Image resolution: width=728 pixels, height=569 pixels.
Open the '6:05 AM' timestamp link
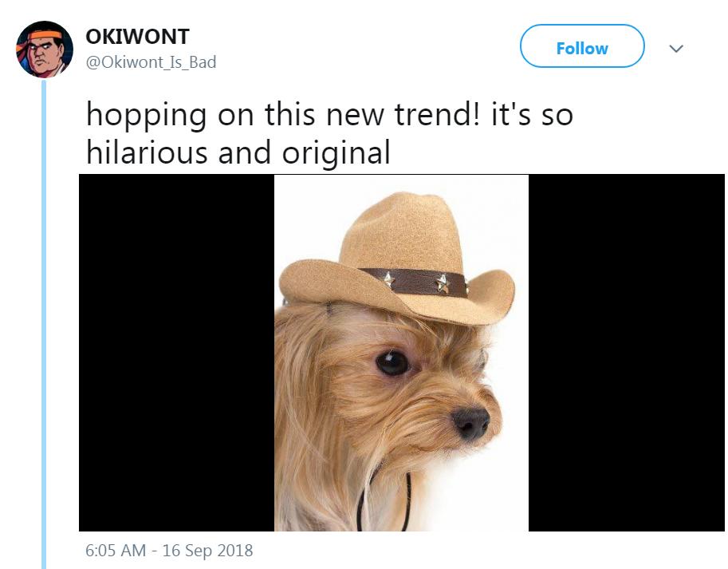(x=116, y=551)
